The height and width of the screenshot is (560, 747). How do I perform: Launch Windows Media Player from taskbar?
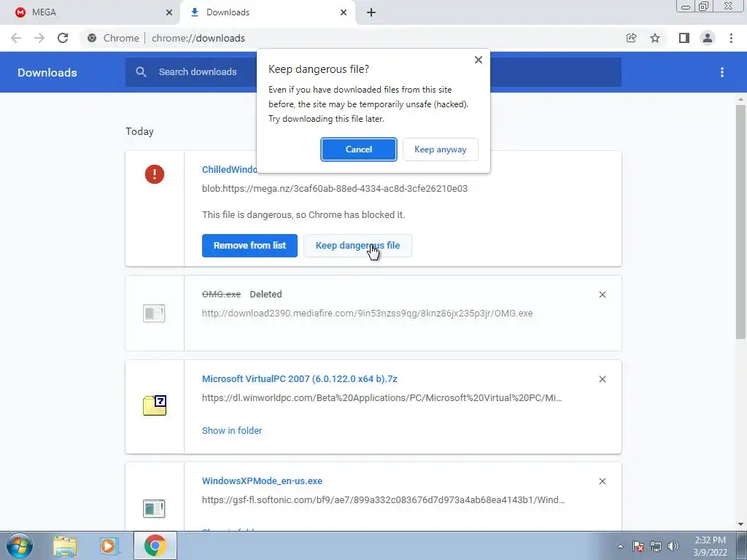click(109, 546)
